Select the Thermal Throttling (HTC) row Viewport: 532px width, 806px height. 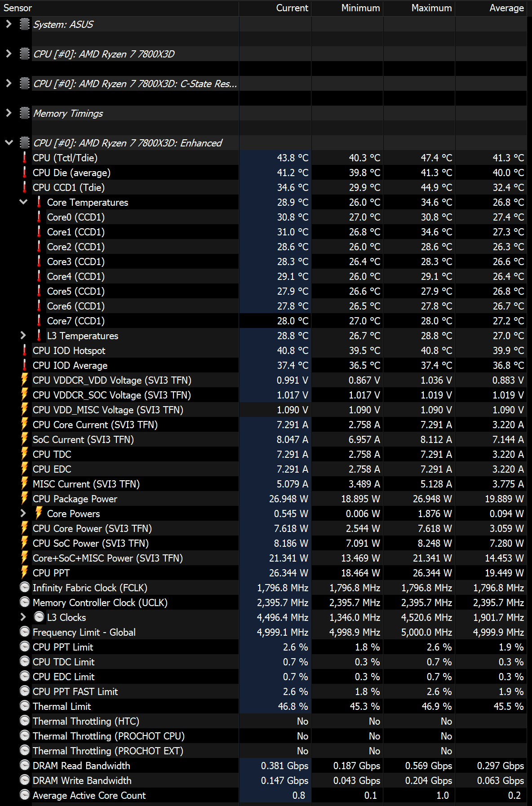(x=263, y=721)
